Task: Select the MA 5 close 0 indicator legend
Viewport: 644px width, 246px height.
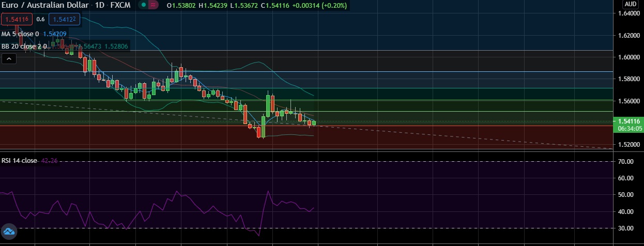Action: coord(20,34)
